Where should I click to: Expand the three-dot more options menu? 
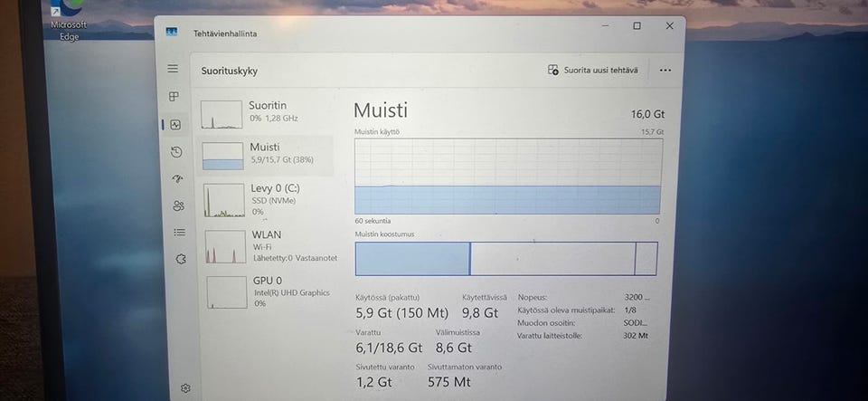coord(665,71)
